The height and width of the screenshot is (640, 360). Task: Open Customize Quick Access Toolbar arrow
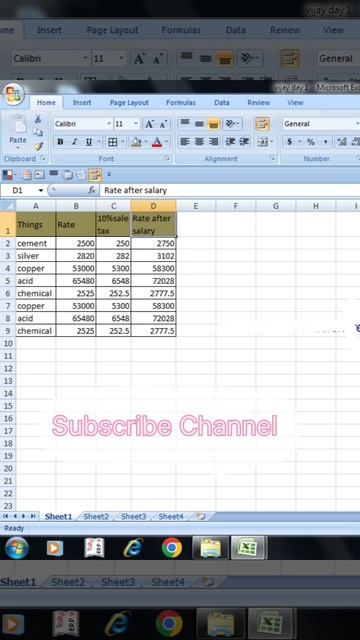(109, 174)
